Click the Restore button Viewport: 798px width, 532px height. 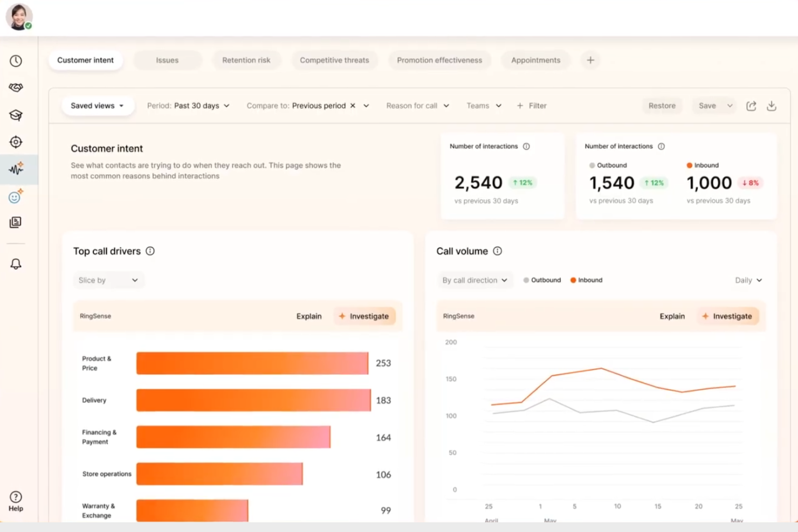coord(662,106)
